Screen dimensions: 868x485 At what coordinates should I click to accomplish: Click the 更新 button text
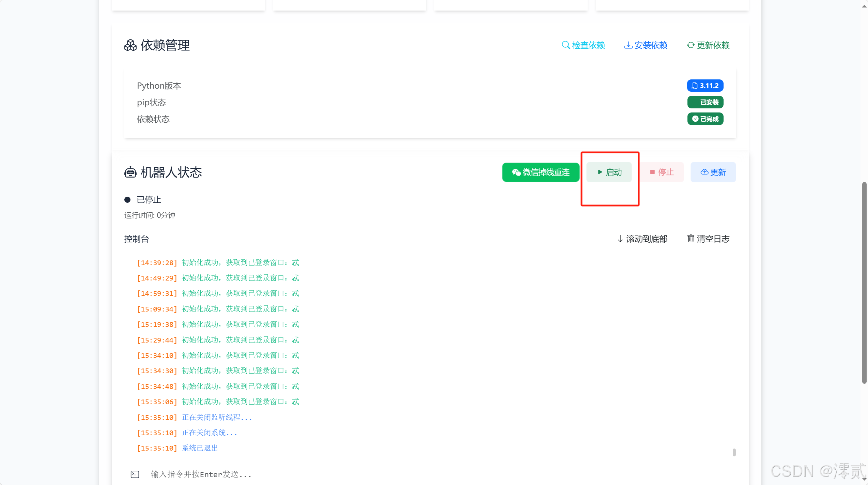tap(718, 172)
